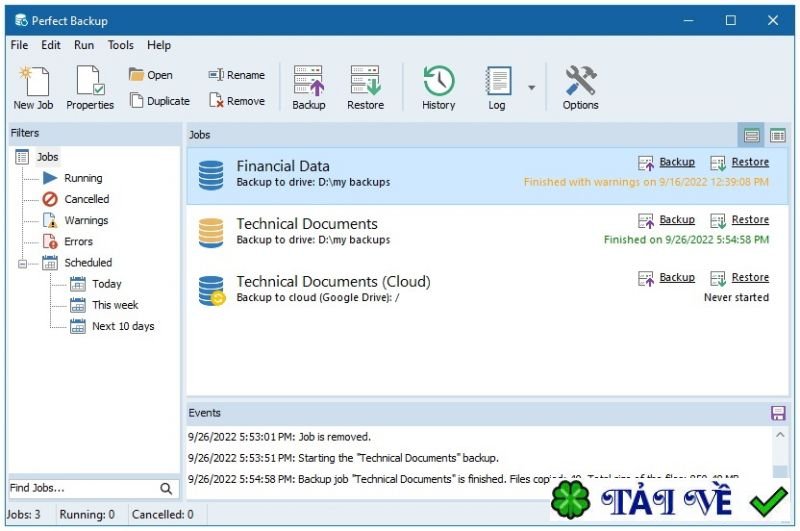Select the Financial Data database icon

pyautogui.click(x=211, y=175)
